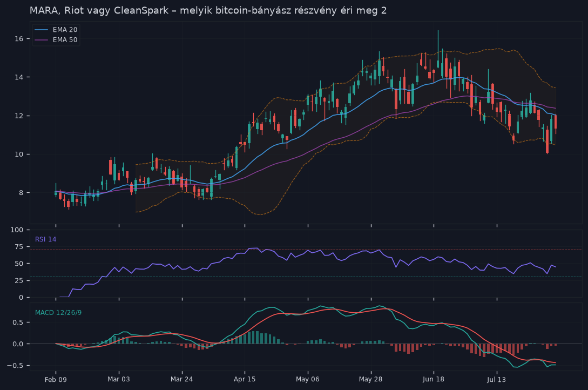Click the Jul 13 date axis label
This screenshot has height=390, width=588.
pyautogui.click(x=497, y=380)
